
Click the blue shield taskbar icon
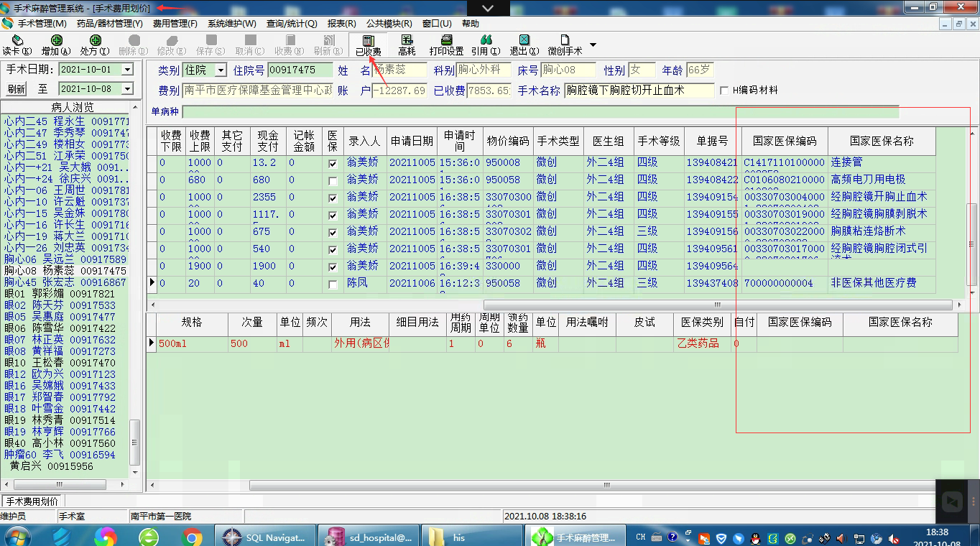coord(62,536)
